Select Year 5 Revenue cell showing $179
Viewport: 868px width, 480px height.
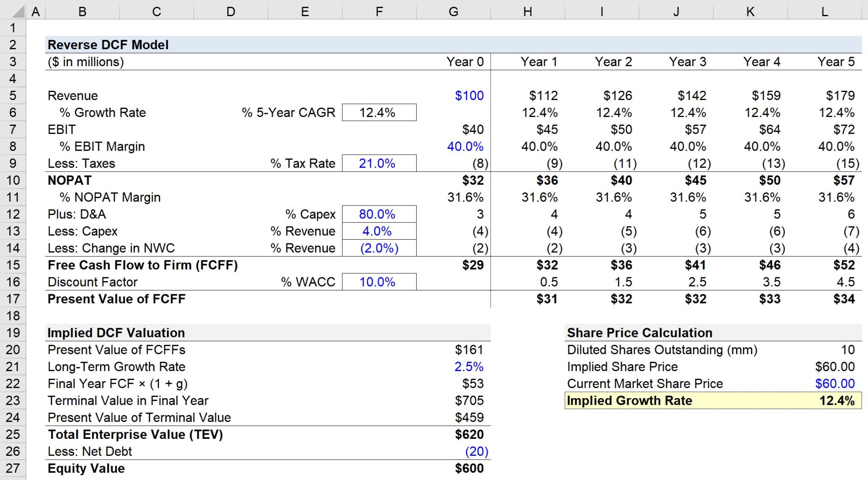837,95
